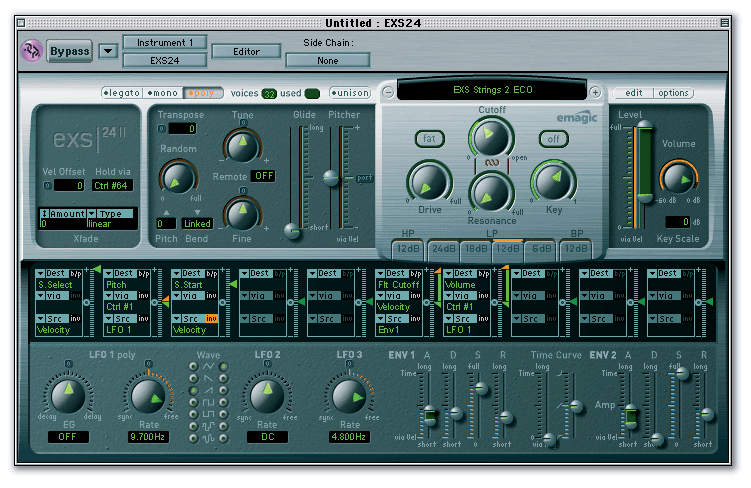Select poly mode
Screen dimensions: 751x488
(x=203, y=93)
